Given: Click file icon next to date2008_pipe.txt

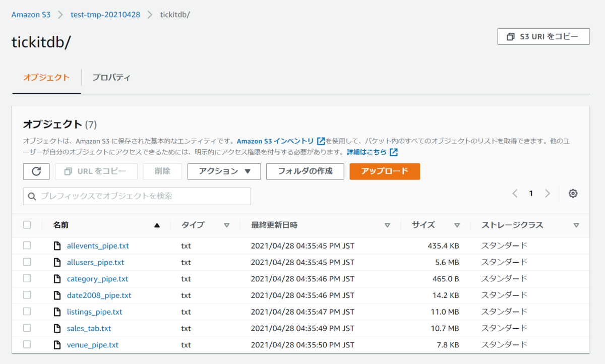Looking at the screenshot, I should (x=57, y=295).
